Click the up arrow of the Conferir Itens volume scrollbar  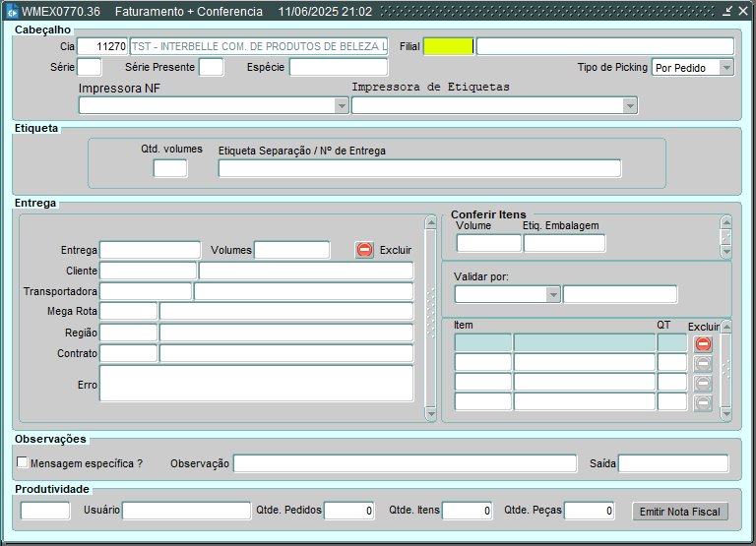(x=726, y=222)
